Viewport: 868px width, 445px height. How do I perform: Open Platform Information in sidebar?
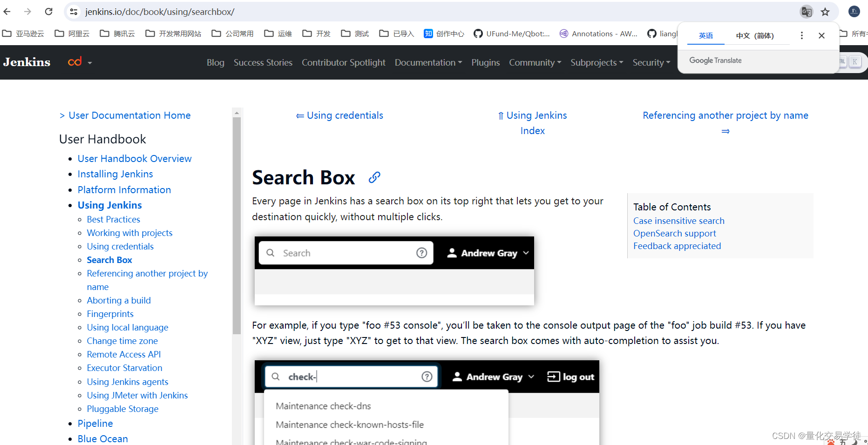[x=124, y=190]
